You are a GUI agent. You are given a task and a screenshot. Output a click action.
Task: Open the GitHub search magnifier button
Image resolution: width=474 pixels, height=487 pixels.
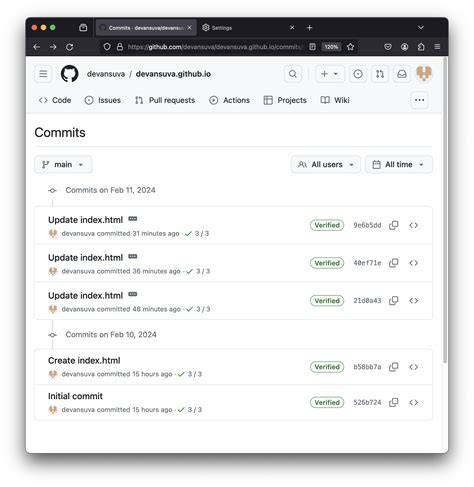click(x=293, y=74)
